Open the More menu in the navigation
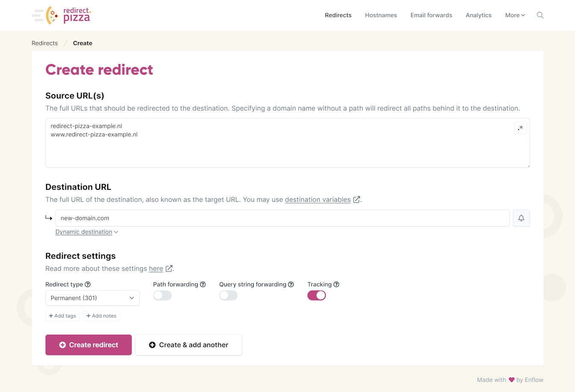575x392 pixels. pyautogui.click(x=515, y=15)
